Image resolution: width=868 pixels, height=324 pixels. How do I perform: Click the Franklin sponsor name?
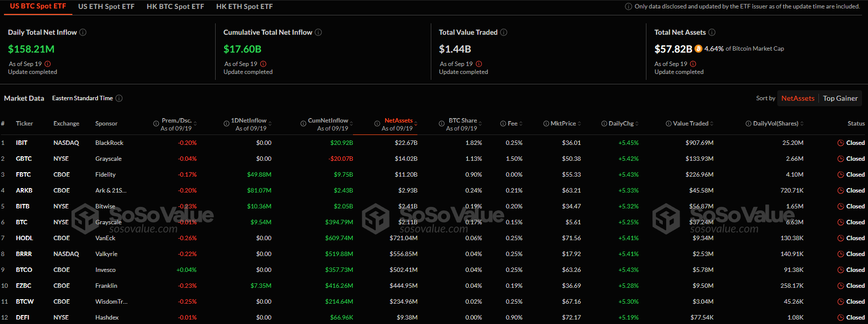pyautogui.click(x=107, y=286)
